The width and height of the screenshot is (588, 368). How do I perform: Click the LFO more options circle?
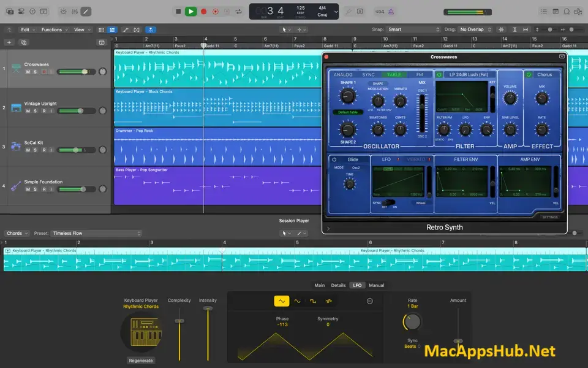click(x=370, y=301)
